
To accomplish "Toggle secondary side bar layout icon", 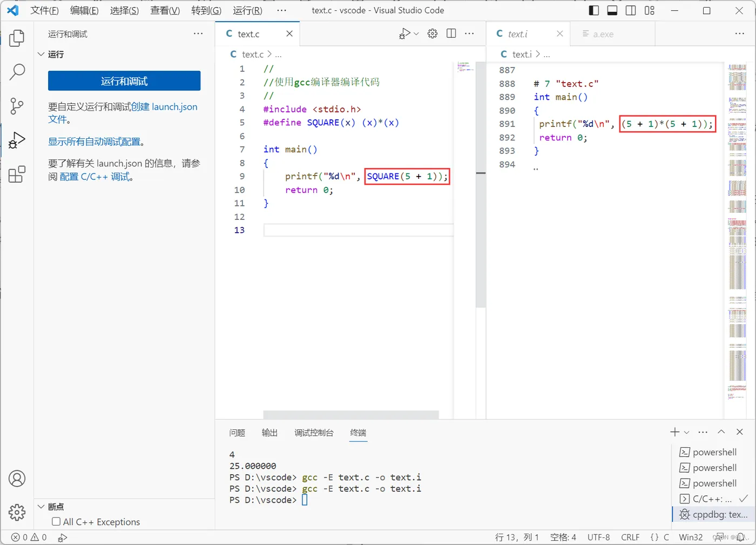I will [631, 10].
